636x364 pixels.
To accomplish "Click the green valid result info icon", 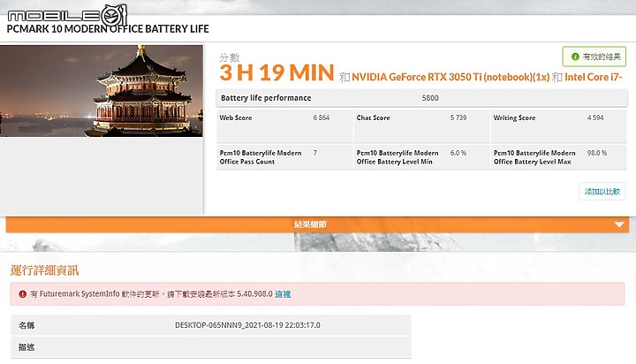I will pyautogui.click(x=575, y=57).
